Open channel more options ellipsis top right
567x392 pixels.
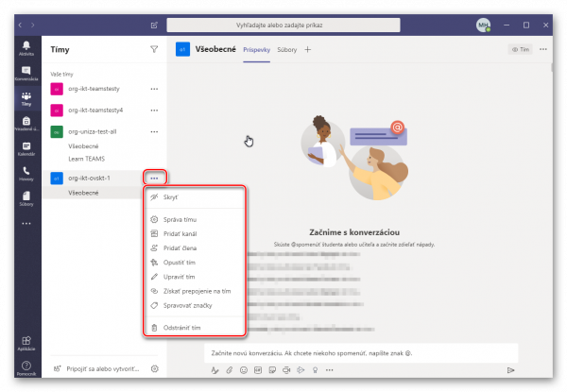[543, 49]
